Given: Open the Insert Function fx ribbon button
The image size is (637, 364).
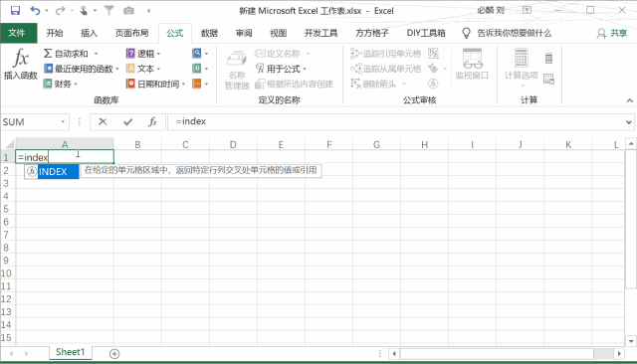Looking at the screenshot, I should coord(20,64).
